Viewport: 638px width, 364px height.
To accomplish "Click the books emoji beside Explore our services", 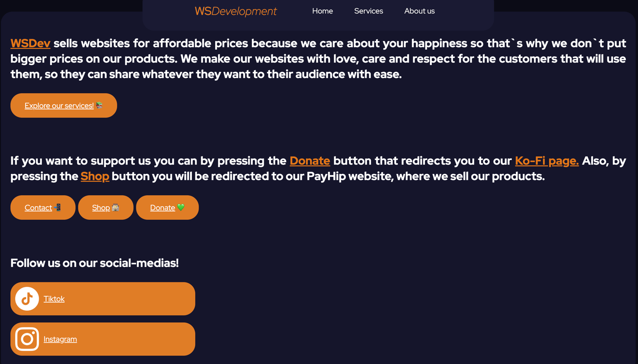I will pyautogui.click(x=100, y=105).
